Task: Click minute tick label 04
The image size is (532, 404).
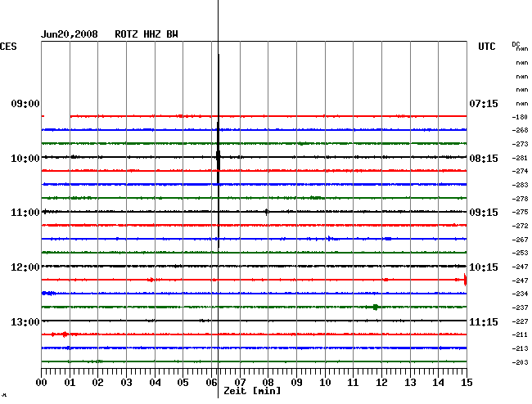Action: [155, 383]
